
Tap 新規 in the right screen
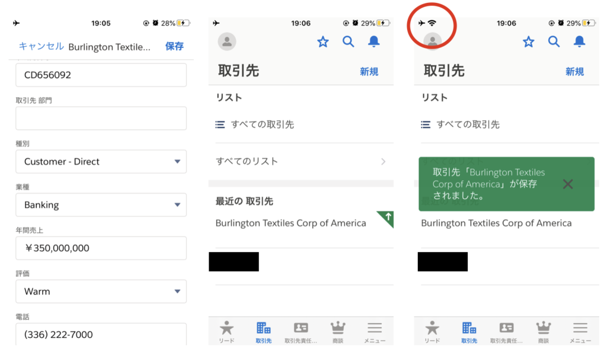pyautogui.click(x=574, y=72)
